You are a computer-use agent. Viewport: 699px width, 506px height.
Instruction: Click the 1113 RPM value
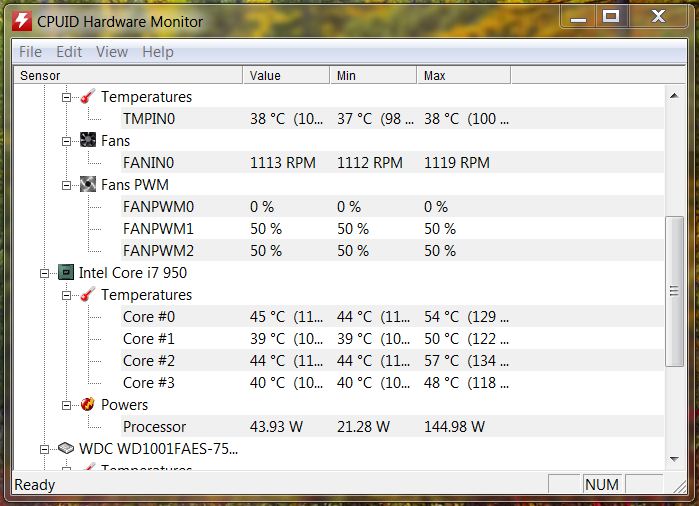pos(283,162)
